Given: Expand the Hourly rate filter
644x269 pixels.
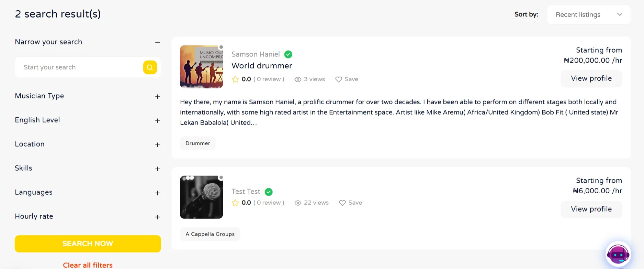Looking at the screenshot, I should click(x=157, y=217).
